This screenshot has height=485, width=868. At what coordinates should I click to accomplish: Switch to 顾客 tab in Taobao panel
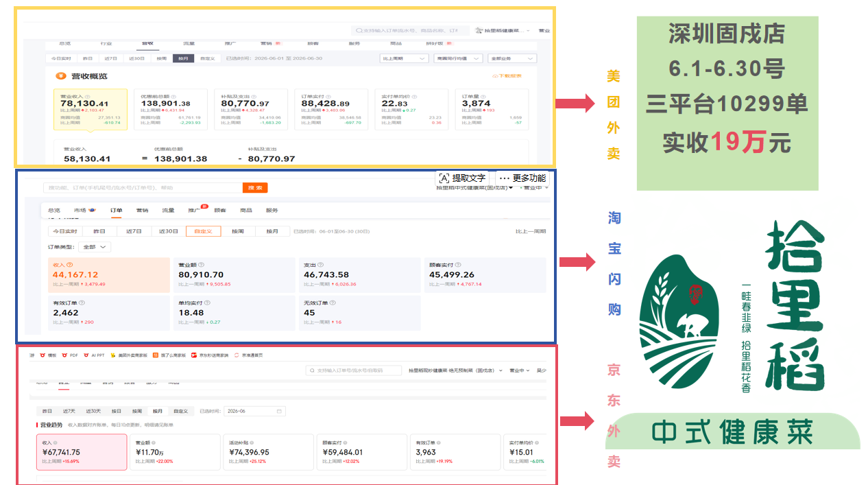click(220, 210)
